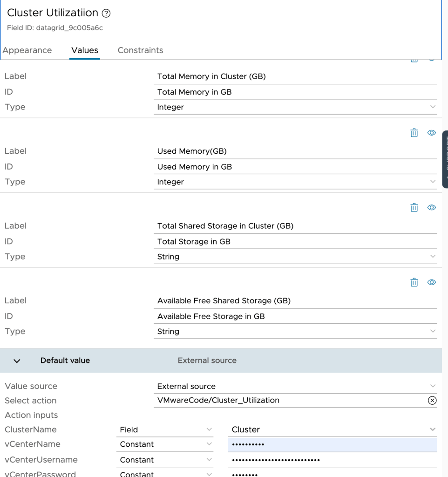Open vCenterUsername Constant type dropdown

[165, 460]
